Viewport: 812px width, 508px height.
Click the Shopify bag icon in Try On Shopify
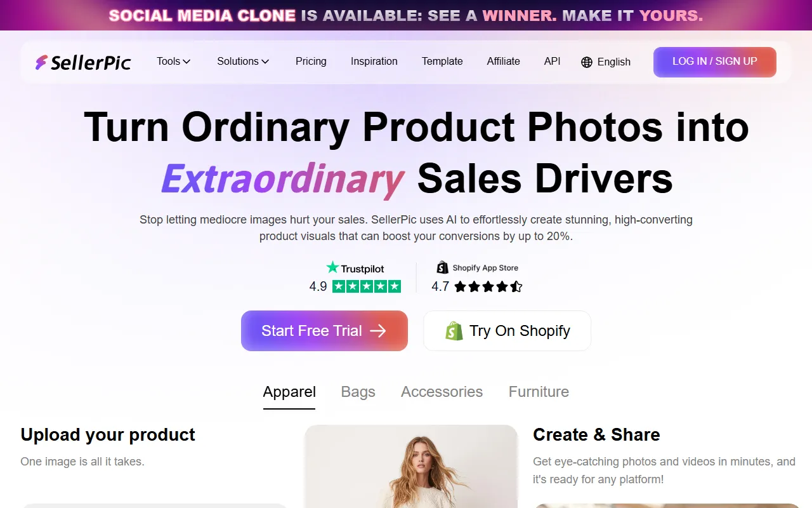[454, 331]
